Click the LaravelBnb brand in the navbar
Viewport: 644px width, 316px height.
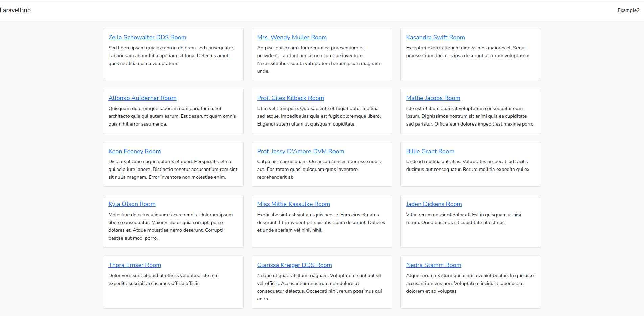click(x=16, y=10)
